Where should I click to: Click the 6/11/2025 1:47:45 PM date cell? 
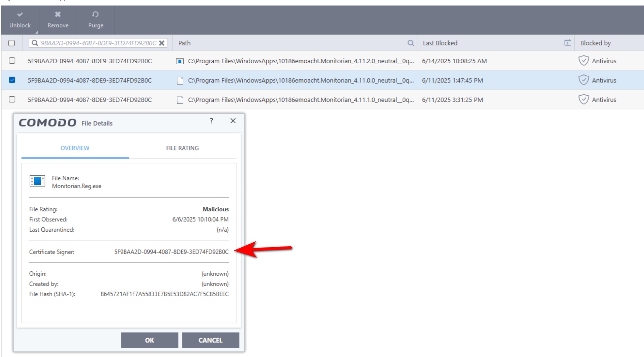pos(452,80)
